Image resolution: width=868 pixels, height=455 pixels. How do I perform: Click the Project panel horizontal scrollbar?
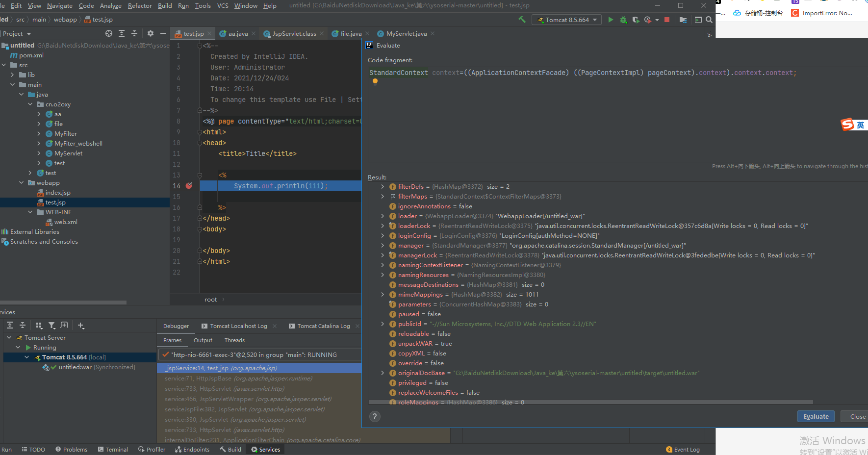coord(64,303)
